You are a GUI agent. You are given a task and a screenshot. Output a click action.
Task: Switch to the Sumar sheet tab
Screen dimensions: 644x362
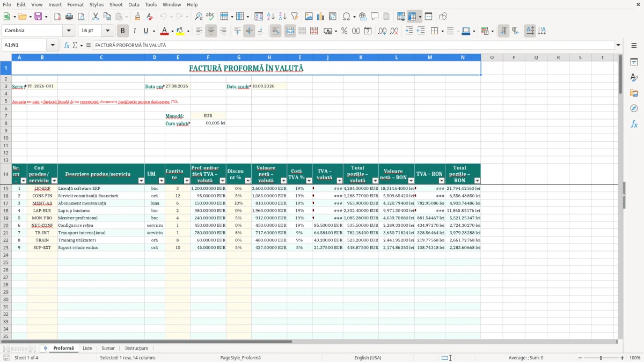[x=108, y=349]
